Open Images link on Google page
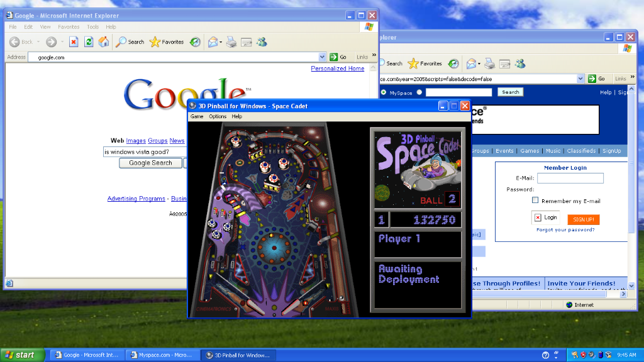644x362 pixels. click(x=136, y=141)
